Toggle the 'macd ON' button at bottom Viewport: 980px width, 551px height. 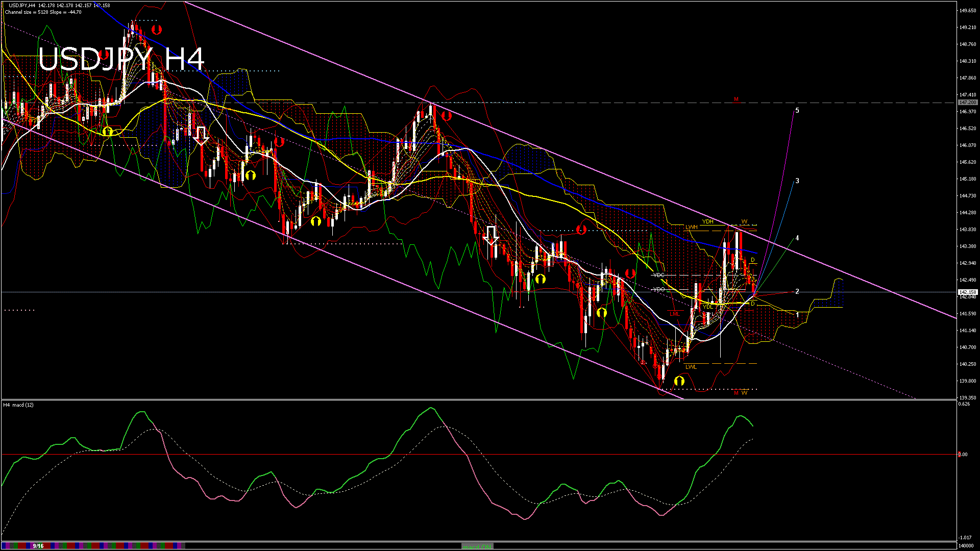[477, 546]
